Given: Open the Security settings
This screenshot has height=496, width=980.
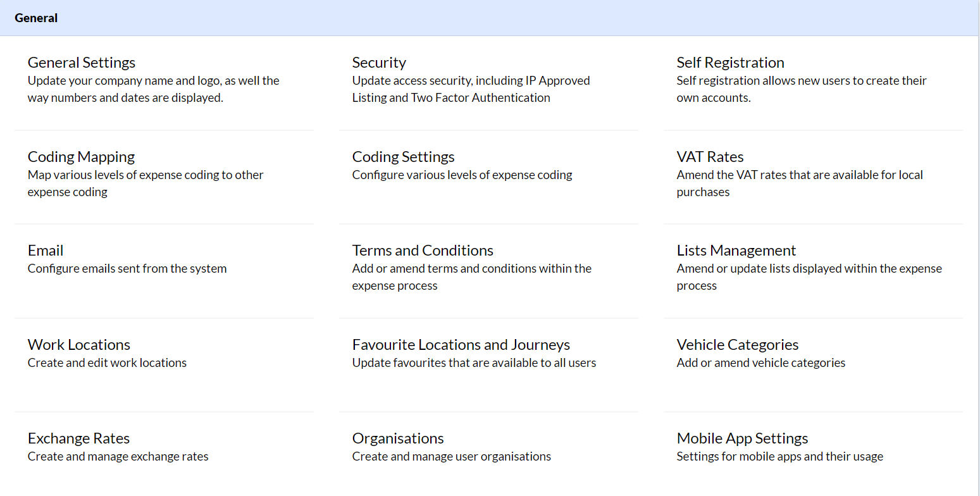Looking at the screenshot, I should (x=379, y=63).
